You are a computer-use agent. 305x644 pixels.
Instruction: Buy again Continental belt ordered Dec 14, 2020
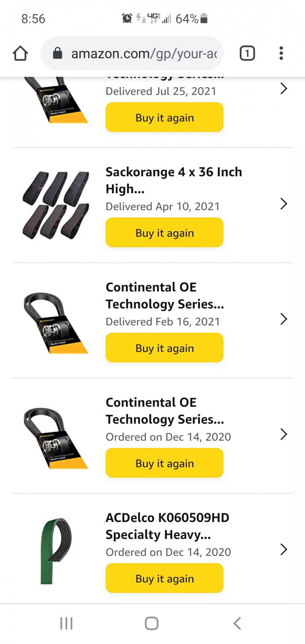(x=165, y=463)
